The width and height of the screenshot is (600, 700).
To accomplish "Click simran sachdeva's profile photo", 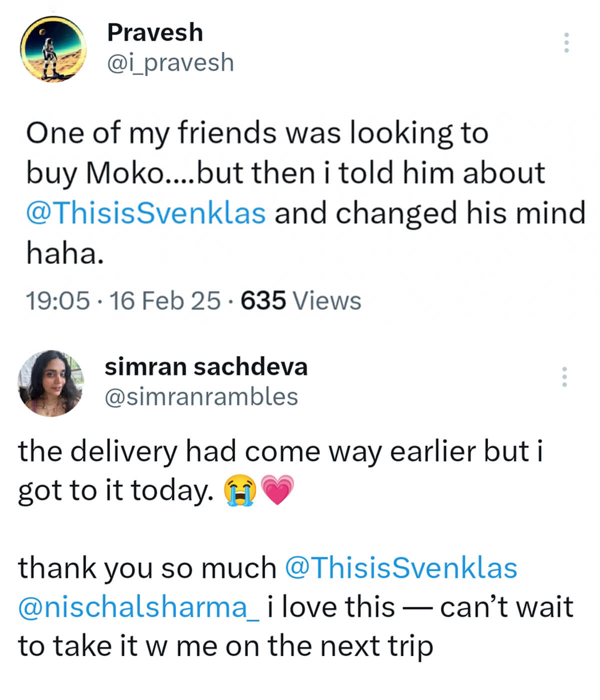I will 50,383.
